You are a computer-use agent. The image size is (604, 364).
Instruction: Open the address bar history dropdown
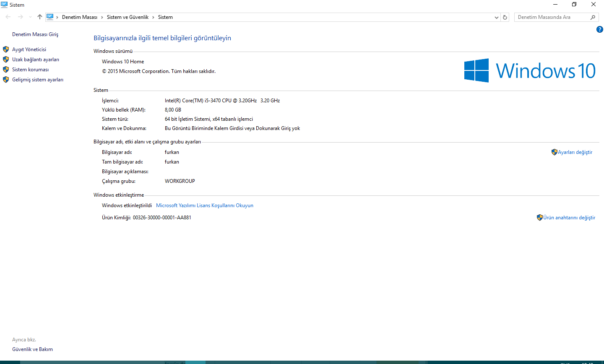click(497, 17)
